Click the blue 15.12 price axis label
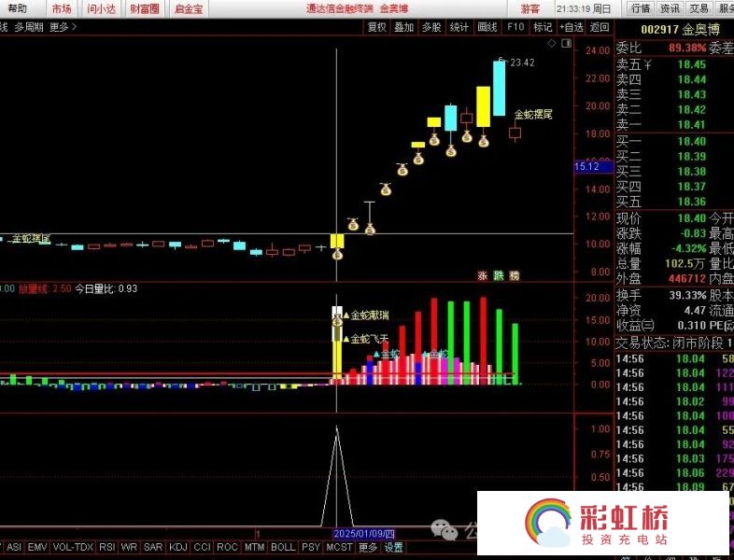This screenshot has width=734, height=560. click(588, 166)
